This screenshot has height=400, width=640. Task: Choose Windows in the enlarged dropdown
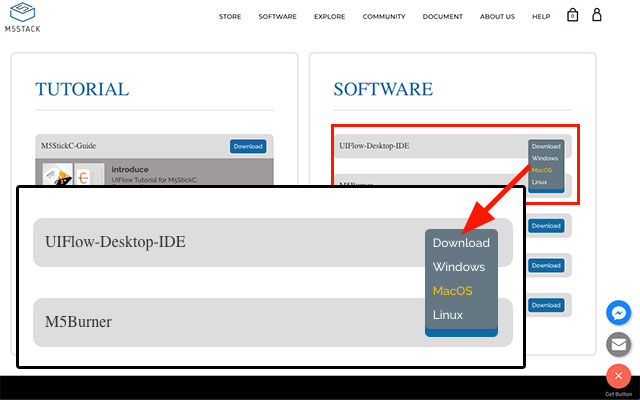458,267
